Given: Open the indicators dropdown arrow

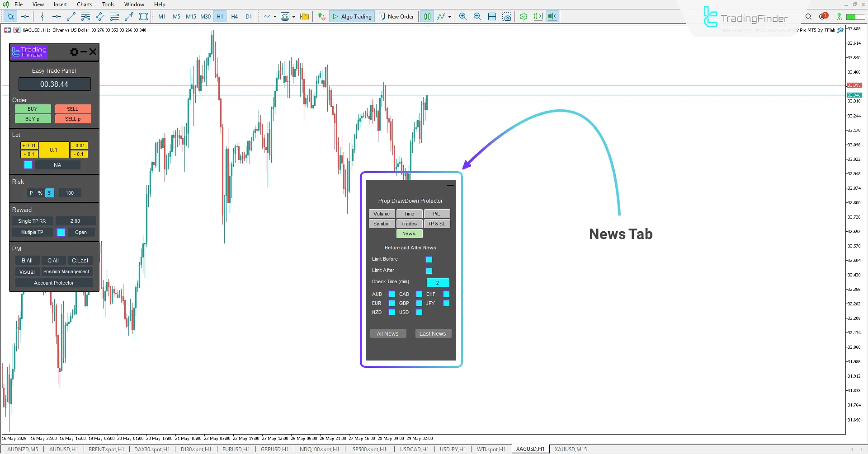Looking at the screenshot, I should click(x=449, y=17).
